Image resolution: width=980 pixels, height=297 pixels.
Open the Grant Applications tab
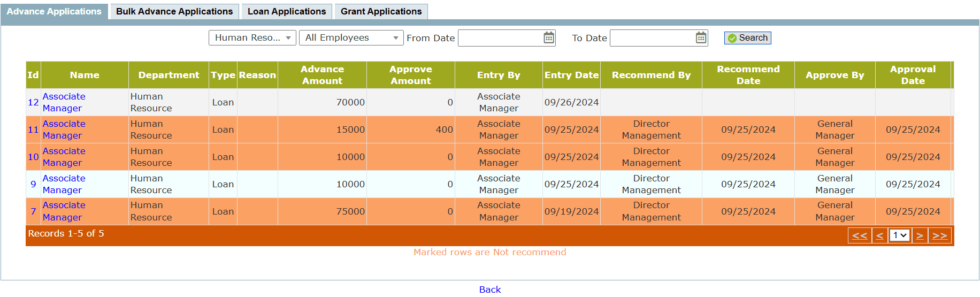(x=381, y=11)
